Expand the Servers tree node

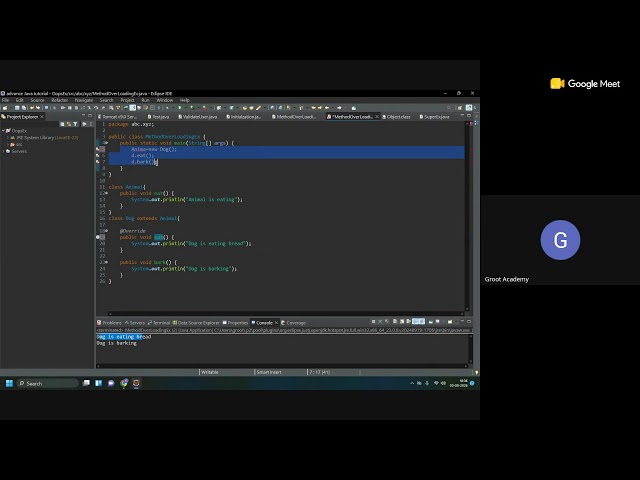[x=3, y=151]
